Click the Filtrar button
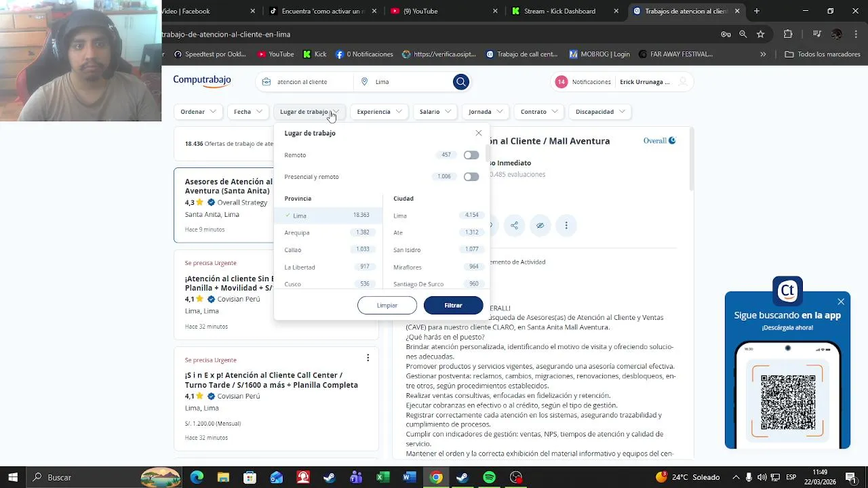 click(453, 305)
